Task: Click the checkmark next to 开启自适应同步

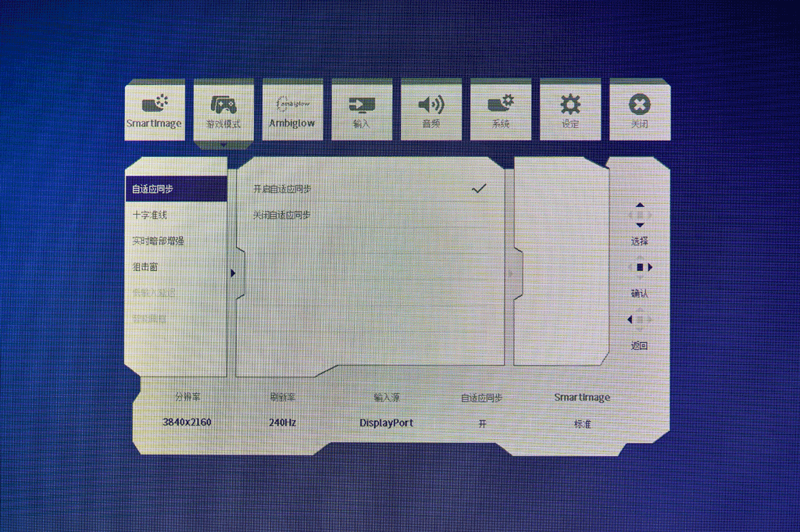Action: pos(479,189)
